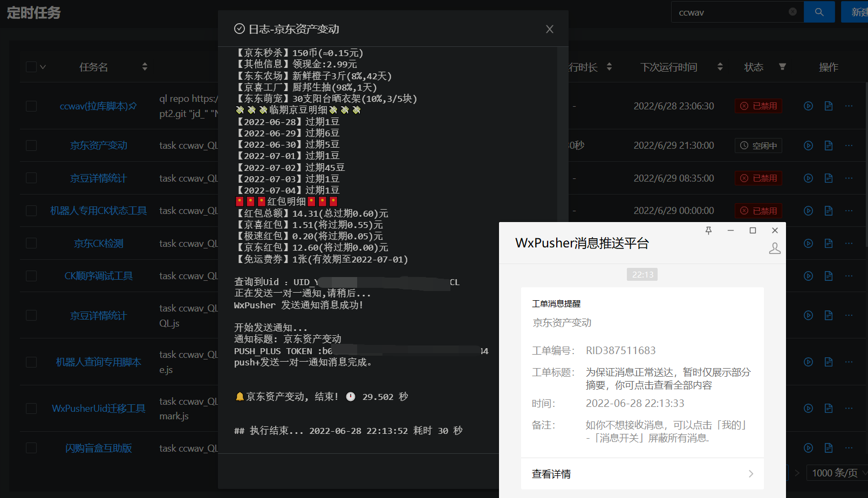The image size is (868, 498).
Task: Run the 机器人专用CK状态工具 task
Action: tap(808, 211)
